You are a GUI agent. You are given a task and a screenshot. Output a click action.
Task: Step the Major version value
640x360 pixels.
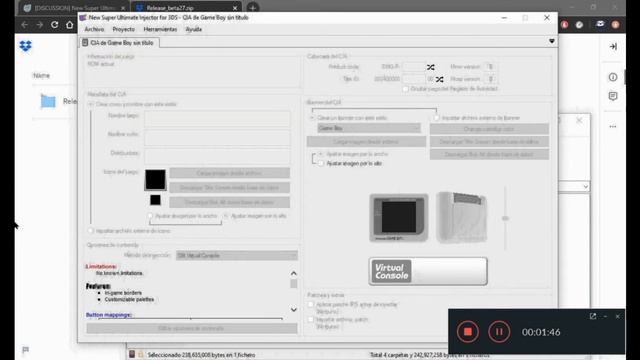[x=490, y=79]
